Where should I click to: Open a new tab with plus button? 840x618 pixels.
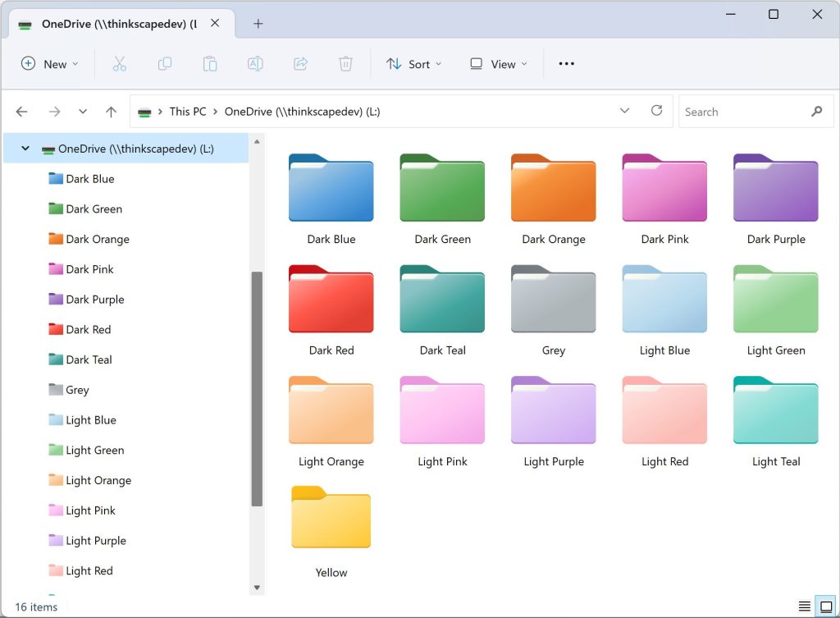coord(258,24)
